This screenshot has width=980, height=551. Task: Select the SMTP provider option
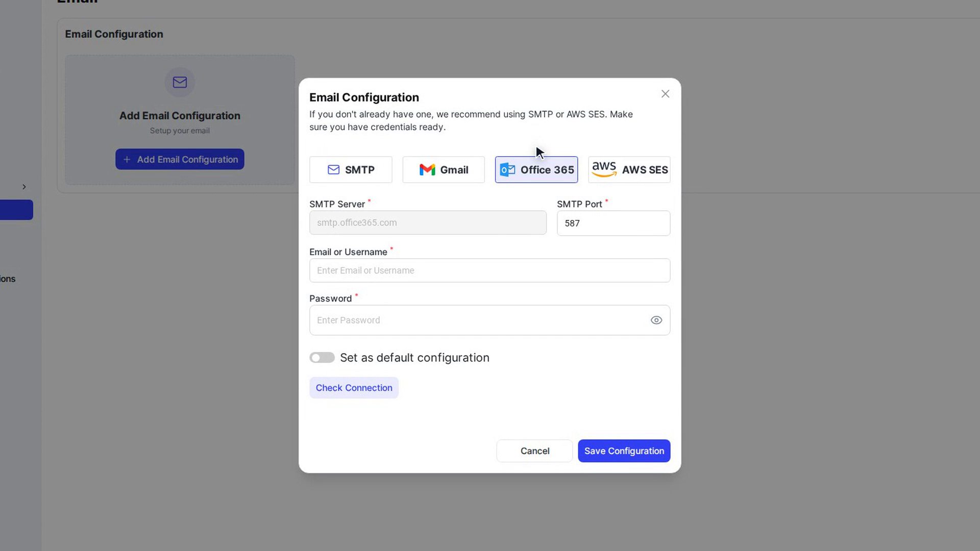click(351, 169)
